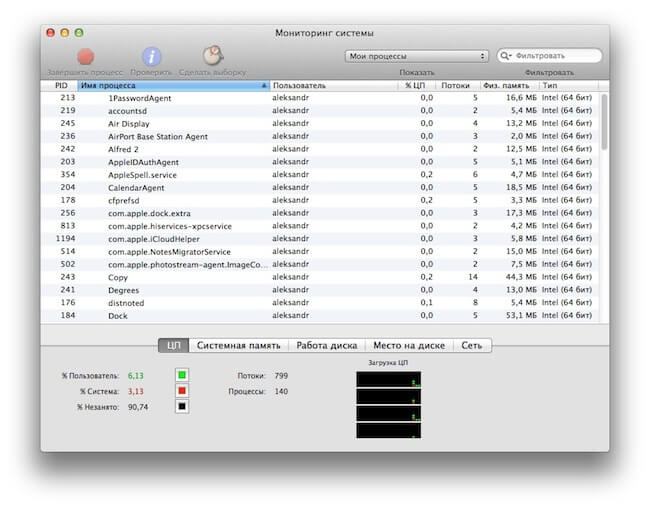Select the com.apple.NotesMigratorService row
This screenshot has height=508, width=650.
320,252
